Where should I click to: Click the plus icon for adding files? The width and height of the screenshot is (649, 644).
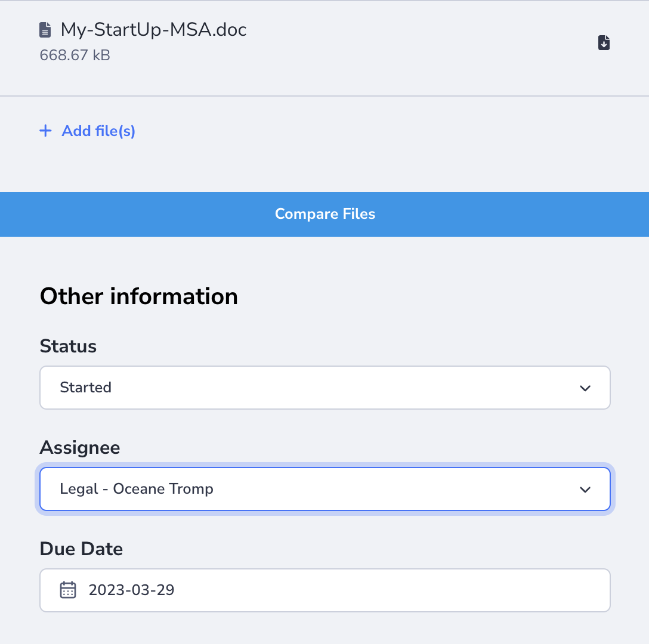[45, 131]
